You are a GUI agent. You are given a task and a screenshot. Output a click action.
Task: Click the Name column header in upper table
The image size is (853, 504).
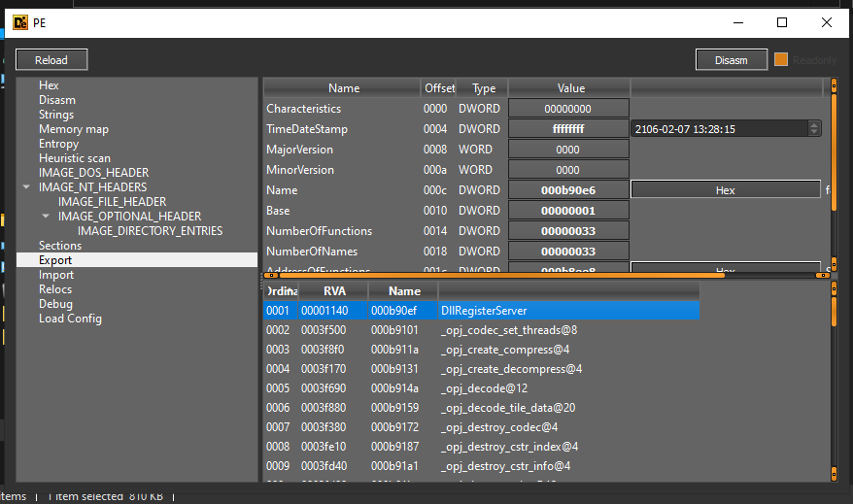point(343,88)
